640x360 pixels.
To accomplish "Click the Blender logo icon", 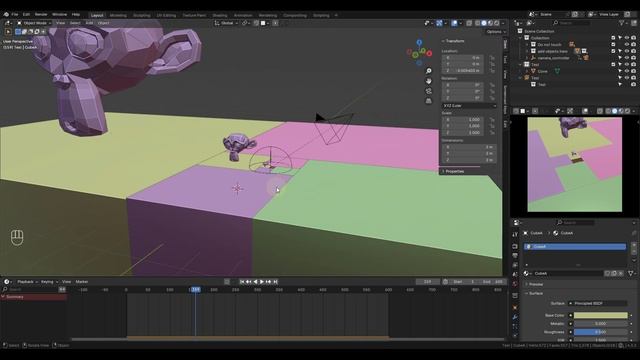I will pos(6,14).
